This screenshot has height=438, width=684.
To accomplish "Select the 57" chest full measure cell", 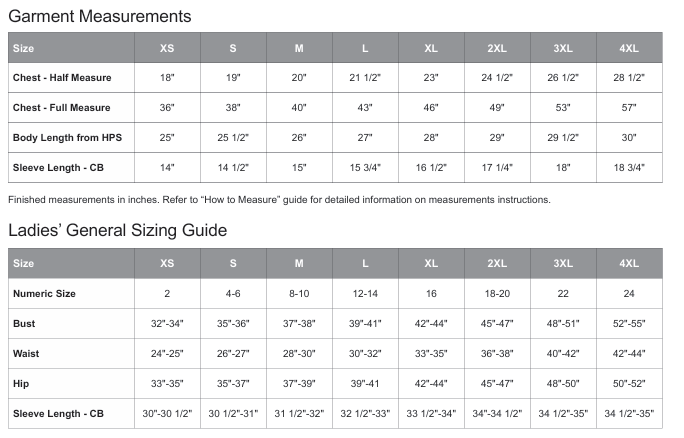I will (629, 108).
